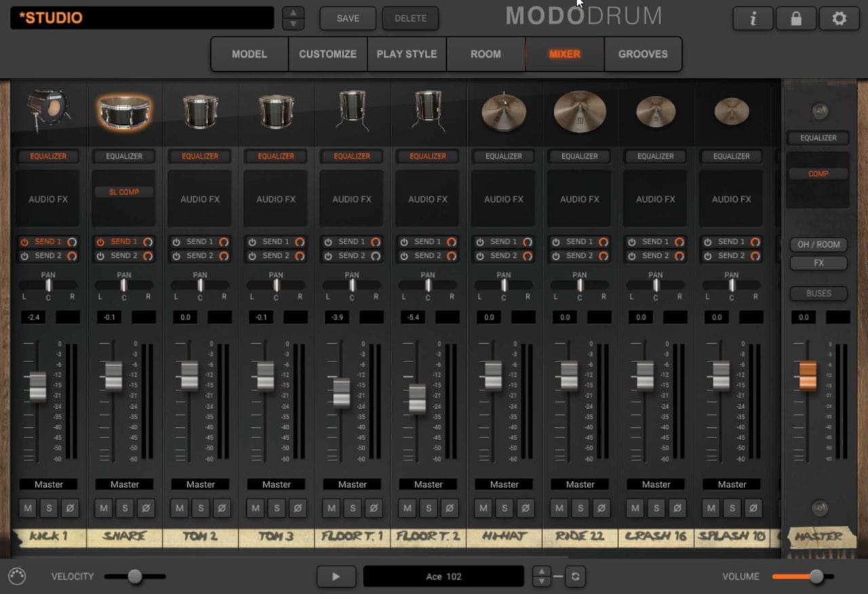Click the lock icon in header
The height and width of the screenshot is (594, 868).
pyautogui.click(x=796, y=19)
